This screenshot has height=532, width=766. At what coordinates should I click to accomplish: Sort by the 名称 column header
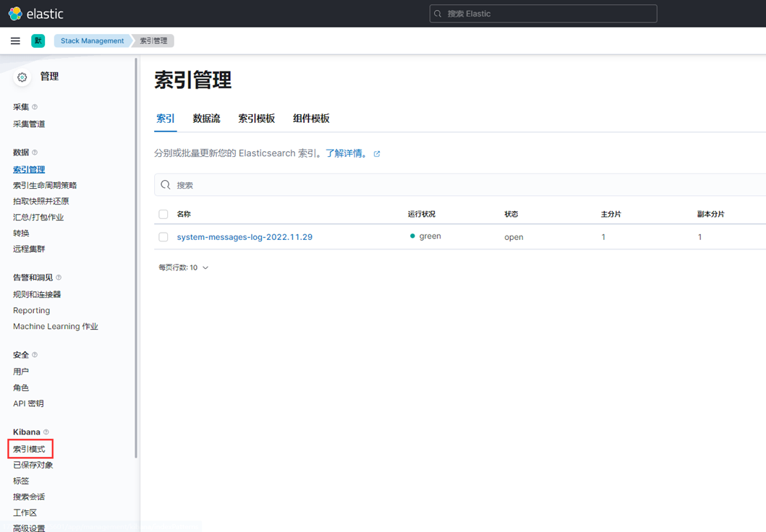184,214
